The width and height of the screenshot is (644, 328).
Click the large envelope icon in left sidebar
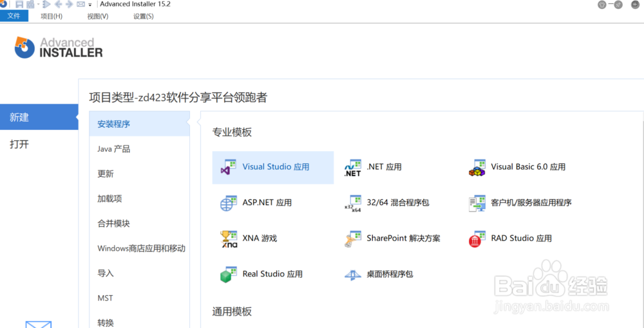pos(39,324)
